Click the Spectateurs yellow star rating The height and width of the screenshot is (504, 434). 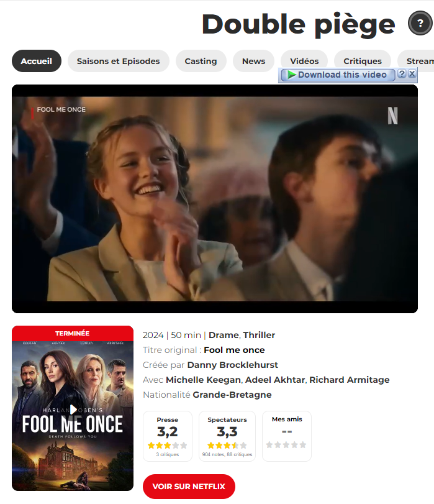227,445
